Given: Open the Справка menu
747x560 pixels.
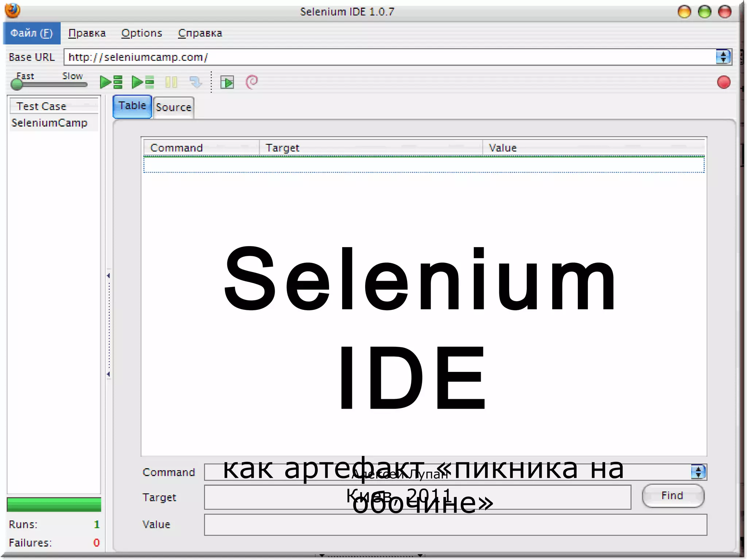Looking at the screenshot, I should (x=200, y=33).
